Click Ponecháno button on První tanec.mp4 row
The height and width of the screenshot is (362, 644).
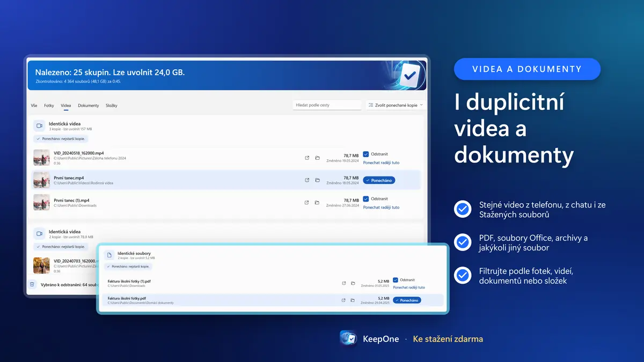tap(379, 180)
